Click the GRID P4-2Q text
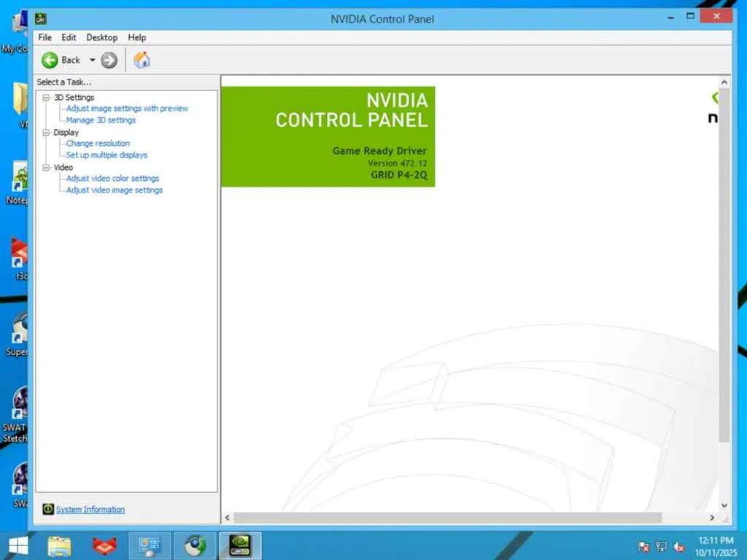 [399, 175]
